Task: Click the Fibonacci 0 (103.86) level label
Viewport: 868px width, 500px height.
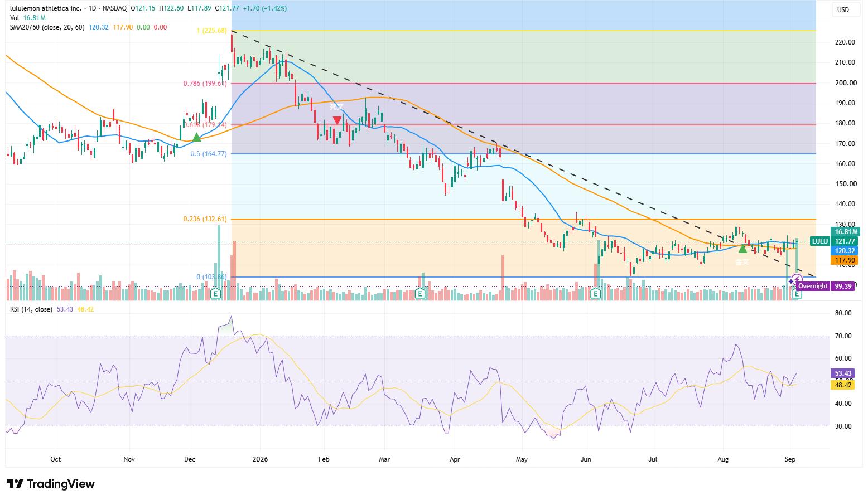Action: [212, 277]
